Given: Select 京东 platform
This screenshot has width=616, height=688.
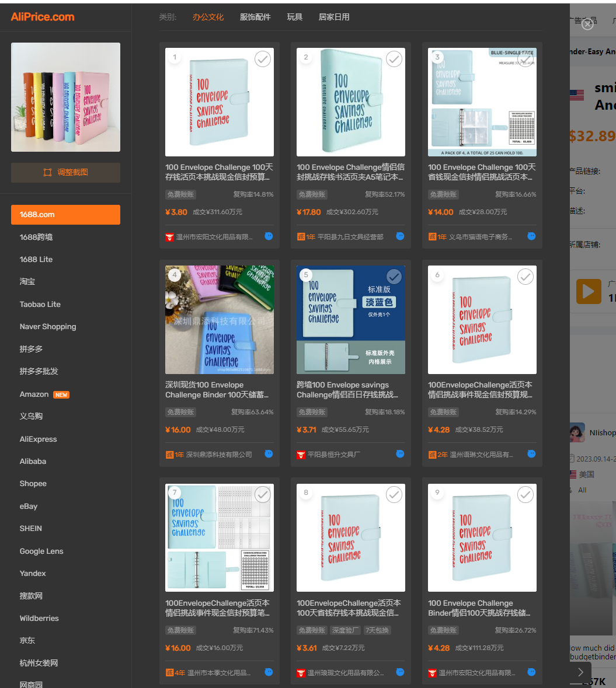Looking at the screenshot, I should coord(27,641).
